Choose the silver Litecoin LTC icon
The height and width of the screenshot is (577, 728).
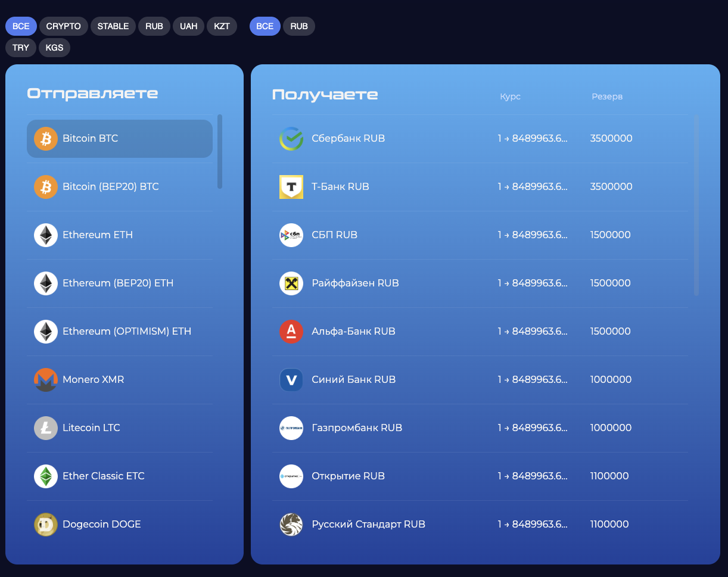46,428
